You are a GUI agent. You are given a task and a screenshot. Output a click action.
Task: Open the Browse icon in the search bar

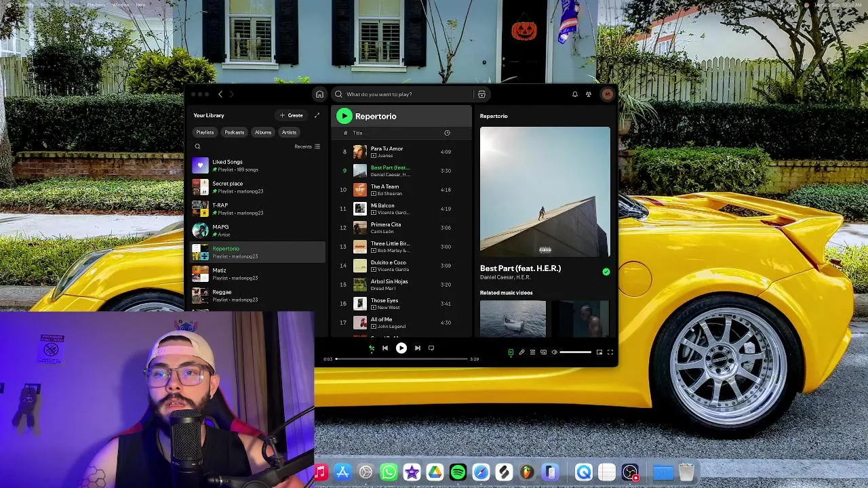481,94
